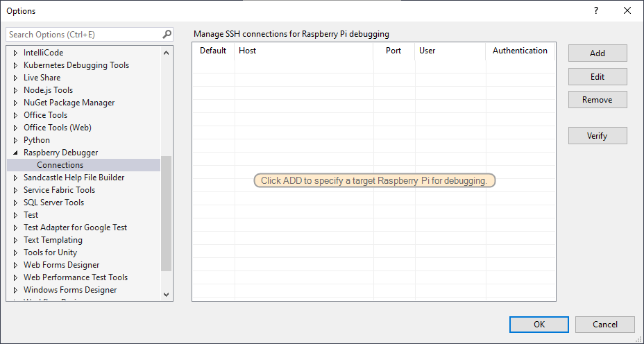The width and height of the screenshot is (644, 344).
Task: Select Kubernetes Debugging Tools item
Action: [76, 65]
